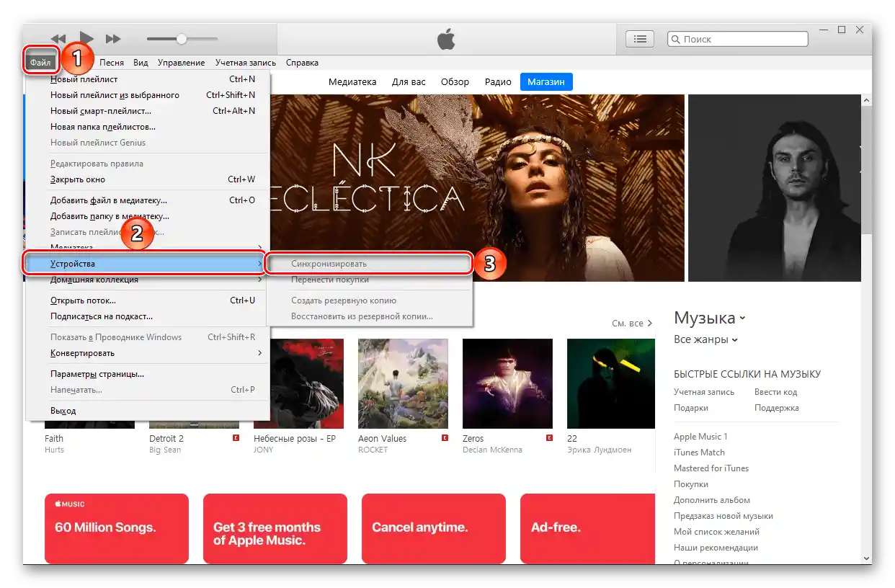Screen dimensions: 895x588
Task: Open the Вид menu
Action: click(141, 63)
